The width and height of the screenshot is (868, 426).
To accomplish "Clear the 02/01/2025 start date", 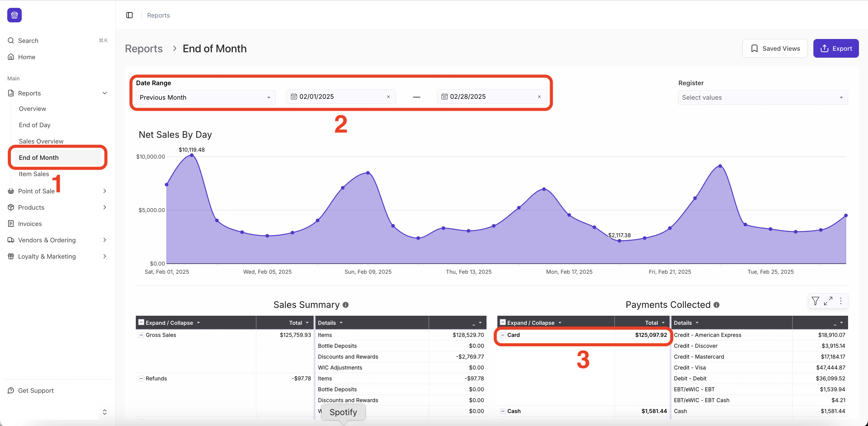I will click(388, 97).
